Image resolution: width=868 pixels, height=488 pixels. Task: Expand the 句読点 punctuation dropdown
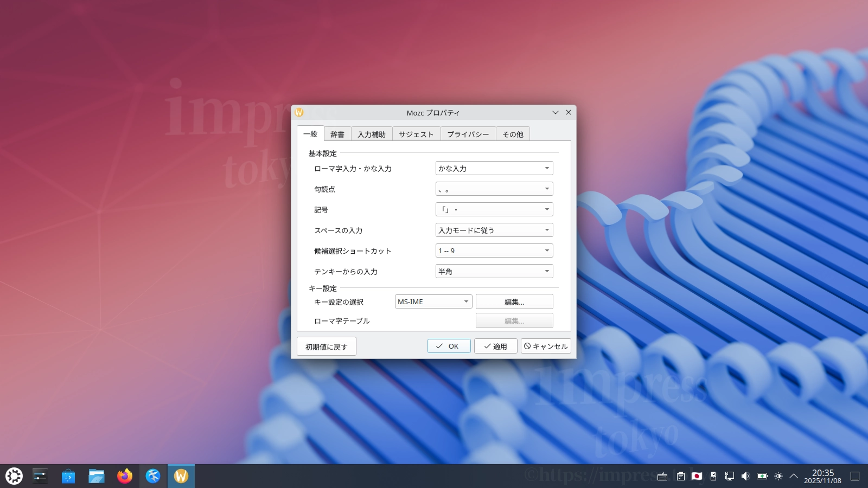point(494,189)
